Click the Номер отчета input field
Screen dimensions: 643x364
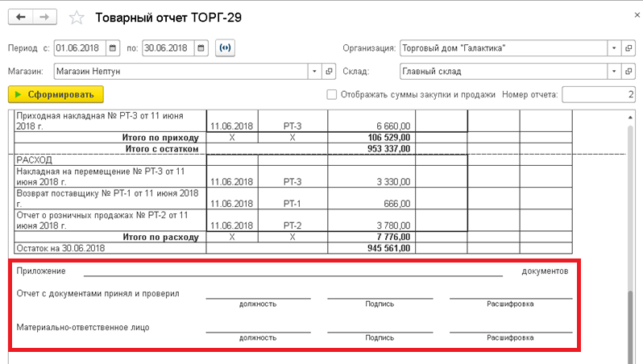(599, 95)
